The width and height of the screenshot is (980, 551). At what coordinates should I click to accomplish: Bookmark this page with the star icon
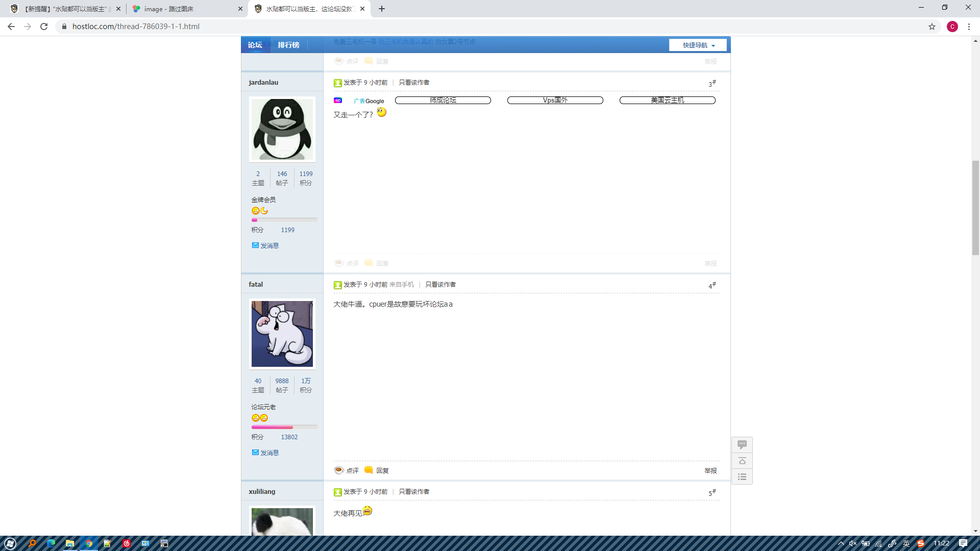pyautogui.click(x=932, y=27)
